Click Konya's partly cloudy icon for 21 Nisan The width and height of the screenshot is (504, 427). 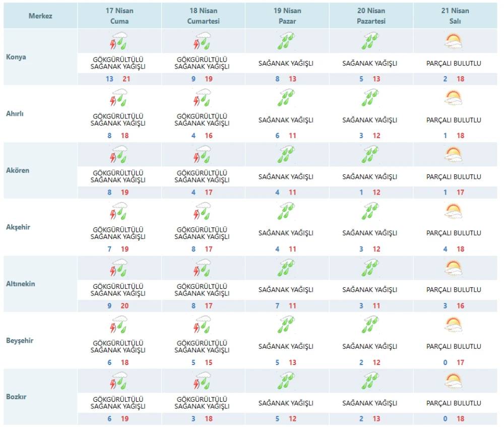point(454,41)
